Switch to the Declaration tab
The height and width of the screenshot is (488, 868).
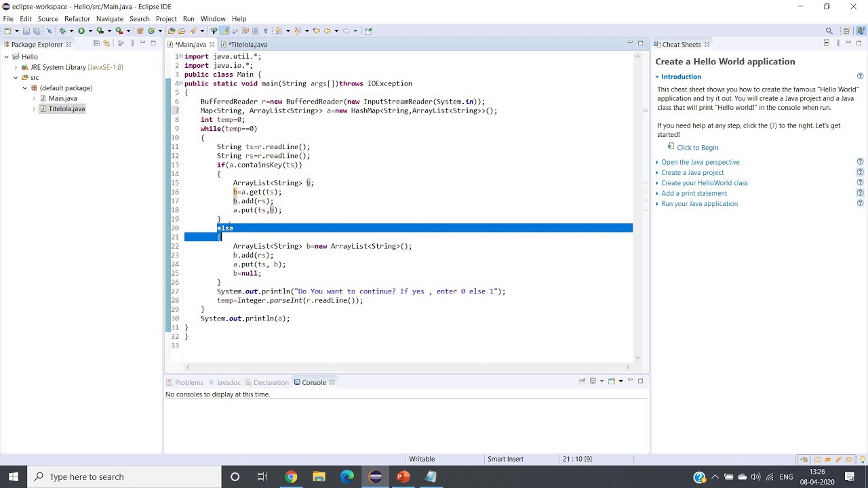[x=267, y=382]
